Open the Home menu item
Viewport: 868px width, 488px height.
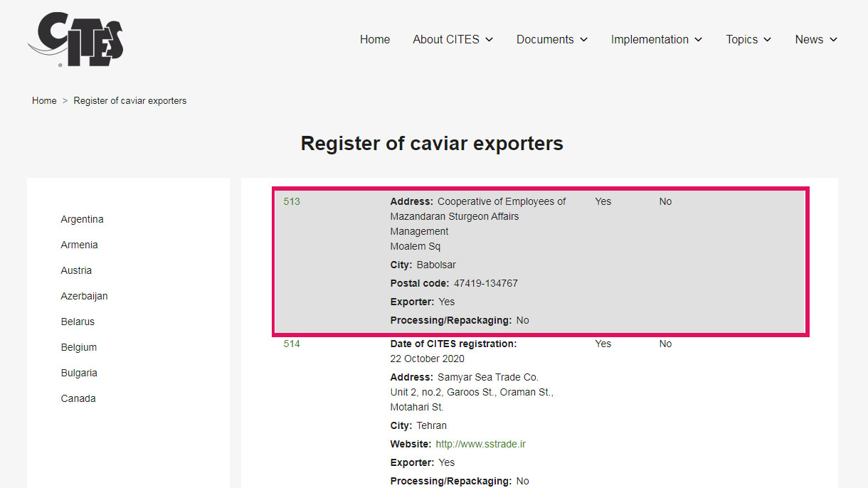click(374, 40)
